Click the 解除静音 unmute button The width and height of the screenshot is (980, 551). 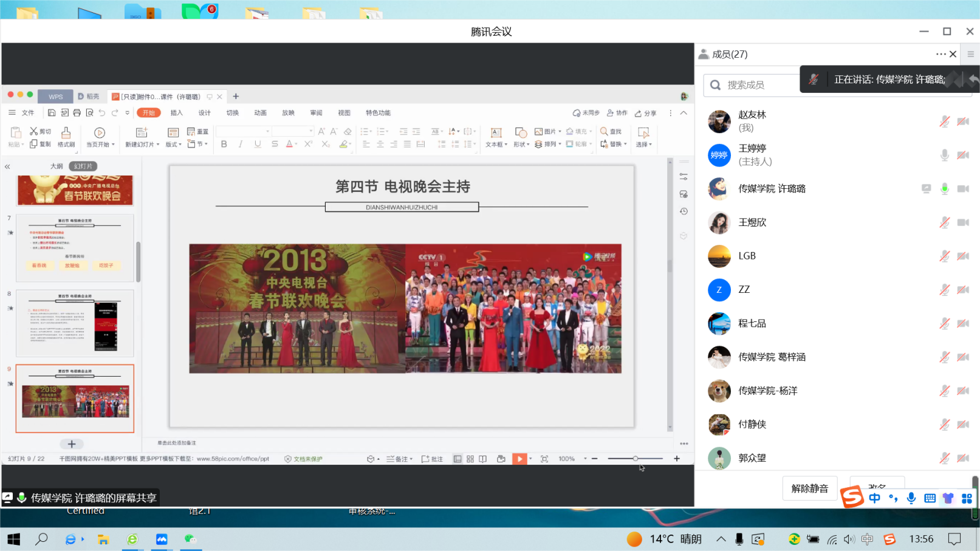(x=810, y=489)
